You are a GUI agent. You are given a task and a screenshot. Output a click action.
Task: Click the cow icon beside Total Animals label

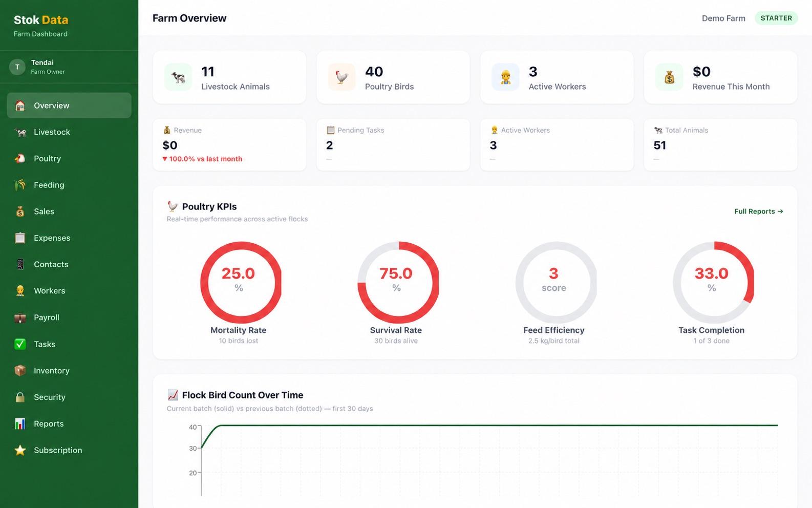(658, 130)
